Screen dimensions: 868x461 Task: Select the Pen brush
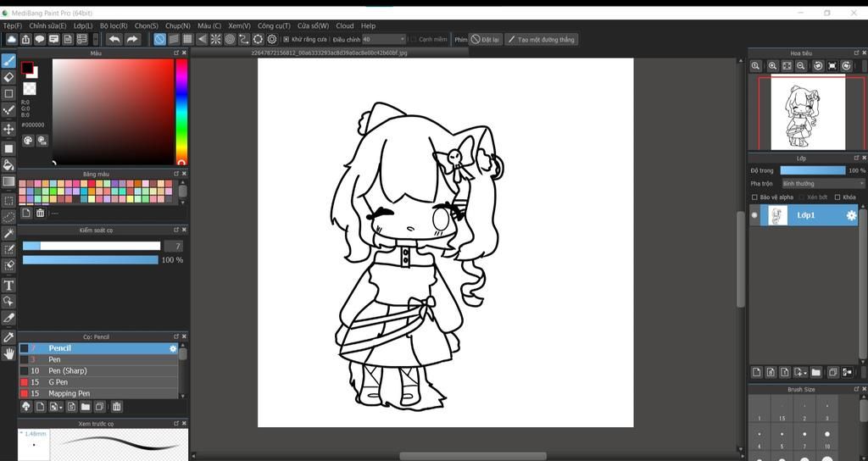(98, 359)
